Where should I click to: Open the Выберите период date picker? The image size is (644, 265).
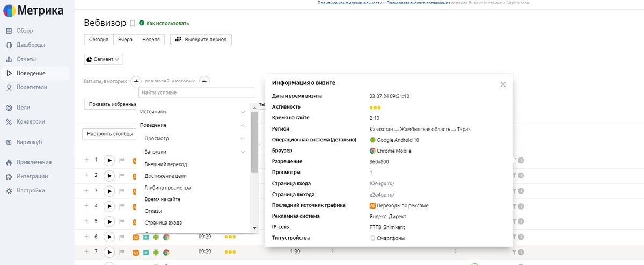coord(201,40)
